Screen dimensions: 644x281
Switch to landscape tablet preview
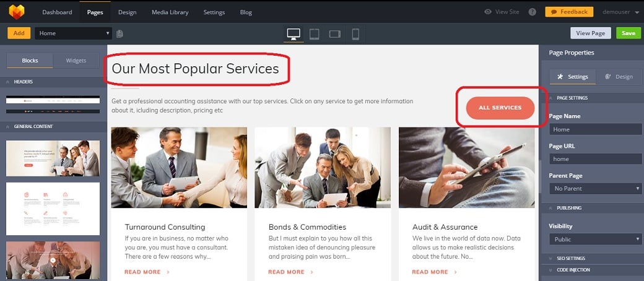(x=335, y=33)
